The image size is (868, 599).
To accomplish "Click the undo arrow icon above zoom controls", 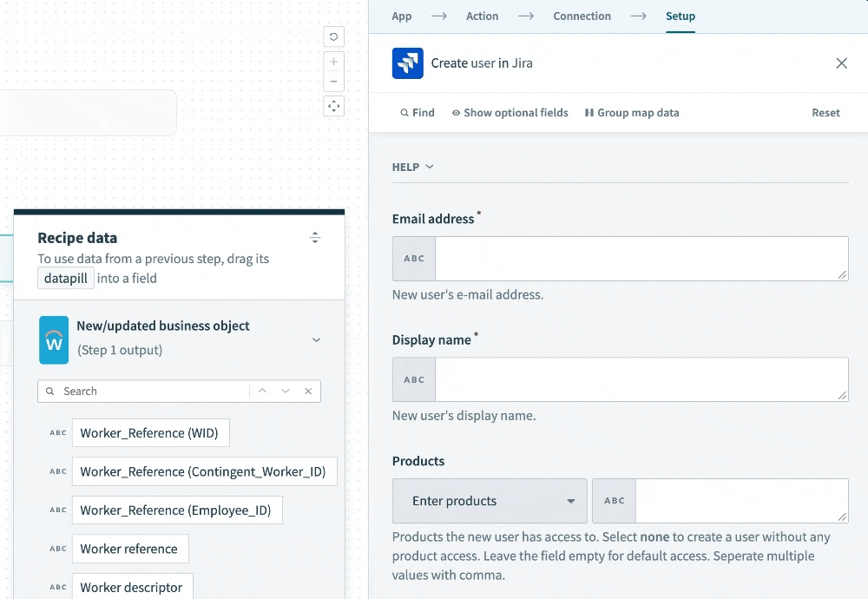I will coord(333,36).
